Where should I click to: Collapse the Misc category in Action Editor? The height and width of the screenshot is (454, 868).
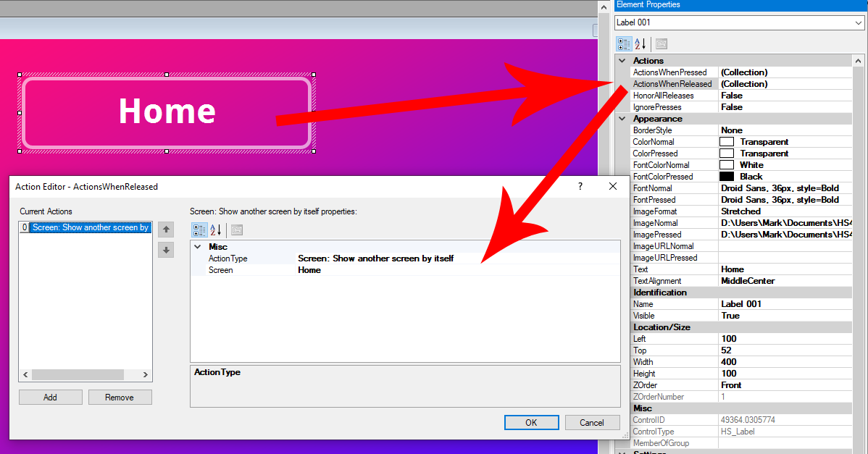tap(198, 247)
